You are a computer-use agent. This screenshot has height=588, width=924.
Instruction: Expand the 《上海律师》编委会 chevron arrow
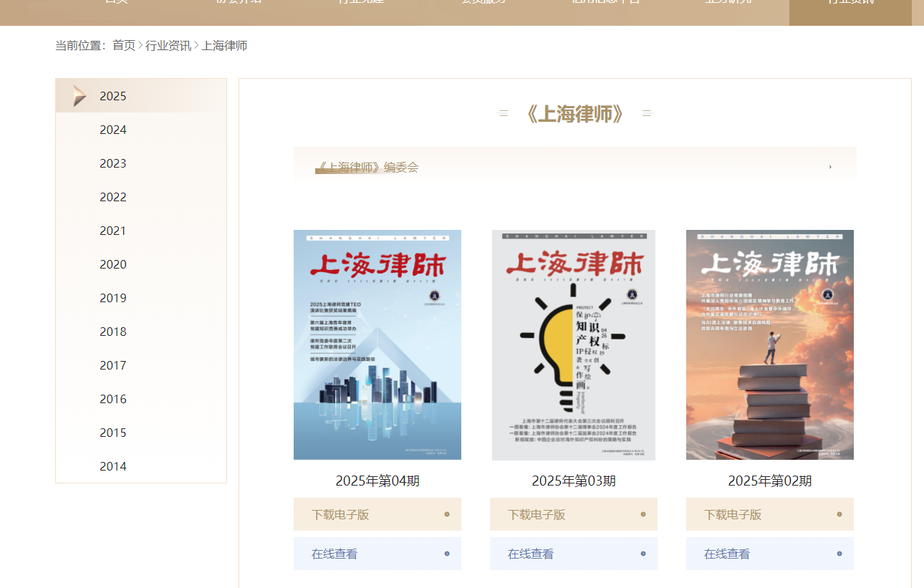pyautogui.click(x=830, y=167)
